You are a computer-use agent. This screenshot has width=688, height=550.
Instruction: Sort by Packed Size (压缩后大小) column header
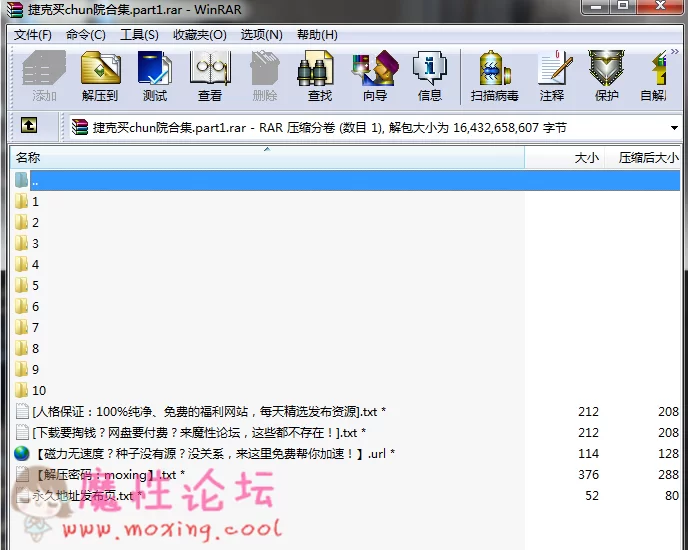(643, 157)
